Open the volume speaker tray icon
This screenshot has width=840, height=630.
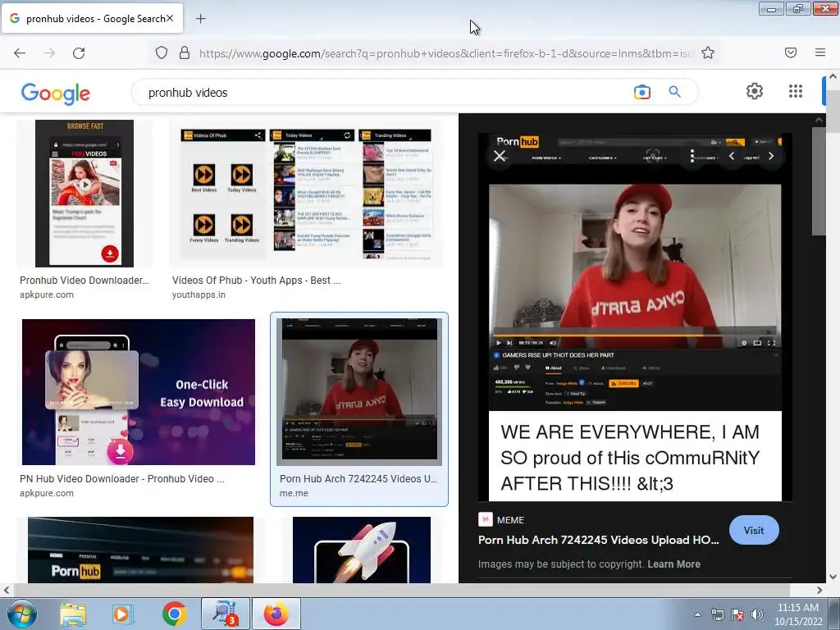[757, 614]
